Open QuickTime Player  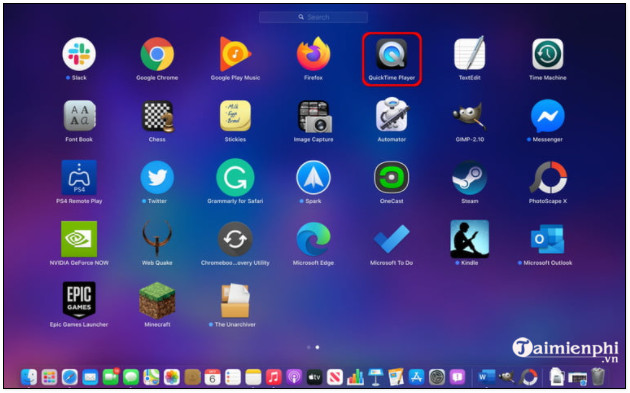click(391, 54)
